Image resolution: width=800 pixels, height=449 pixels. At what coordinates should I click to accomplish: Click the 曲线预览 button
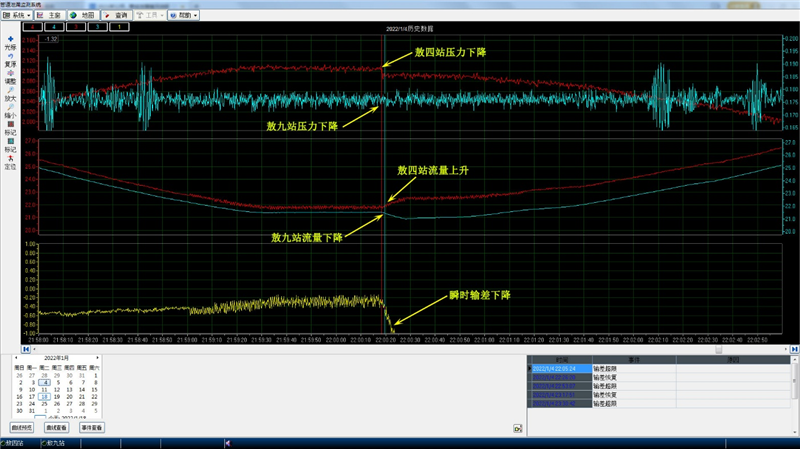pyautogui.click(x=23, y=427)
